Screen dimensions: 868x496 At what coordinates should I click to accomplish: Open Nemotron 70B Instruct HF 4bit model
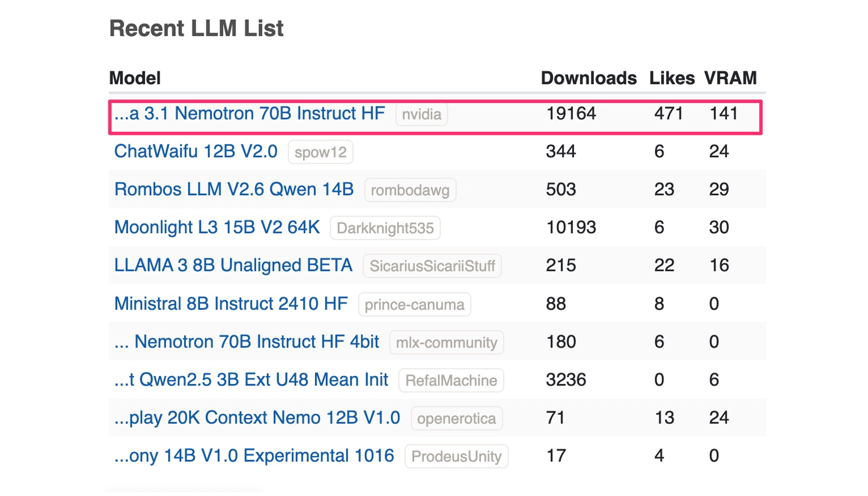pos(247,341)
